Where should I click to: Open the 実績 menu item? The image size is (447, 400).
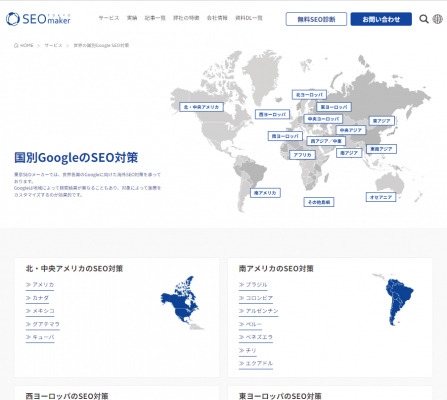[132, 18]
